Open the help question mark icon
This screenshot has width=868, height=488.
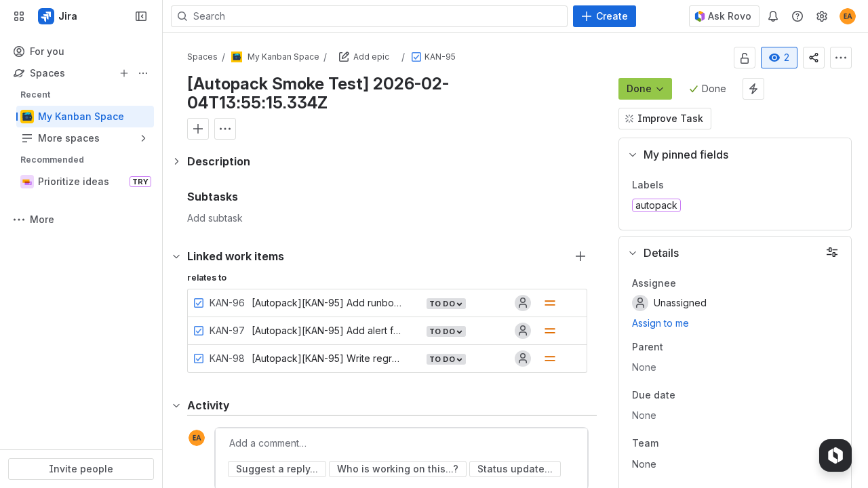797,16
